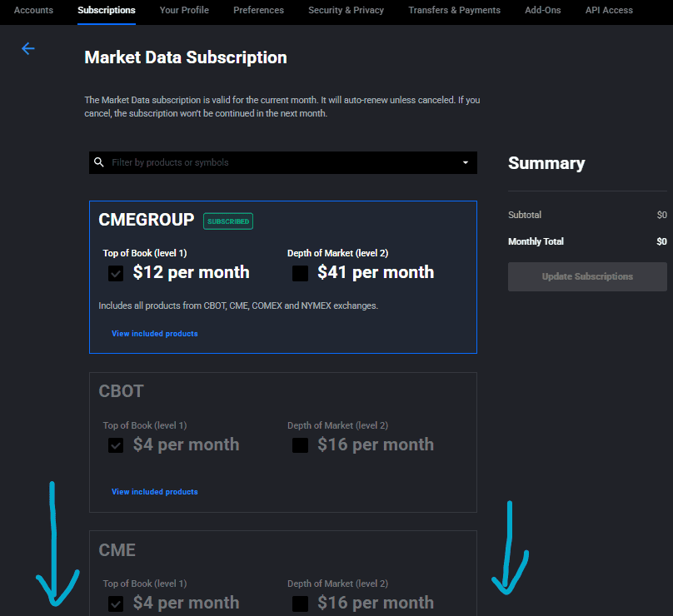The image size is (673, 616).
Task: Enable CMEGROUP Depth of Market $41 checkbox
Action: (x=301, y=273)
